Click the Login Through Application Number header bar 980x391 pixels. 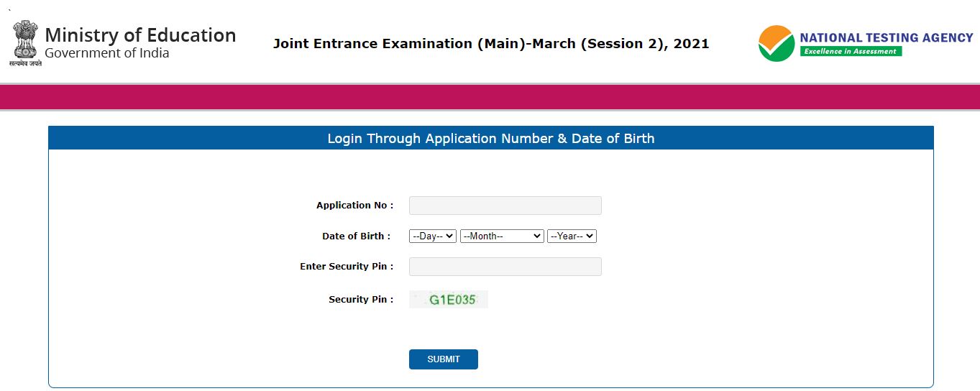click(491, 138)
